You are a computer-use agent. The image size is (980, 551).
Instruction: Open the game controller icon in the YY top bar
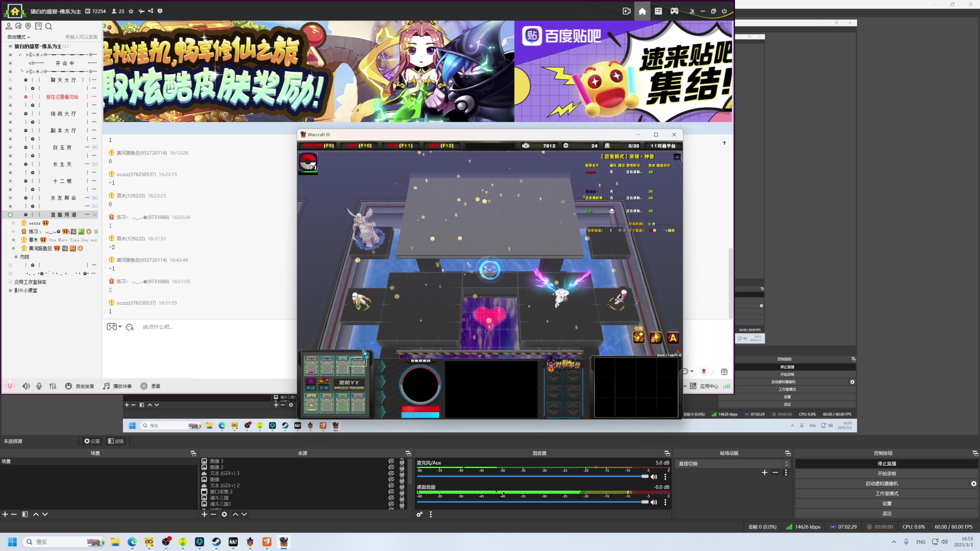(x=674, y=11)
